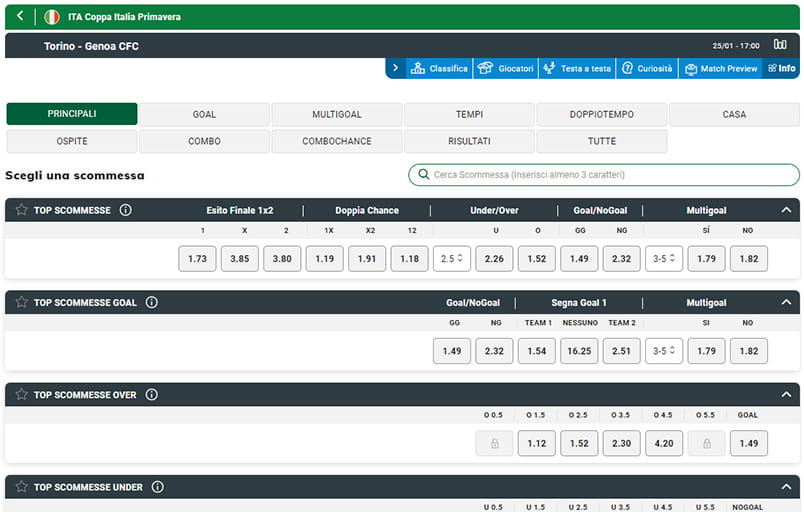Open match statistics icon beside the date
The image size is (804, 512).
[x=780, y=45]
